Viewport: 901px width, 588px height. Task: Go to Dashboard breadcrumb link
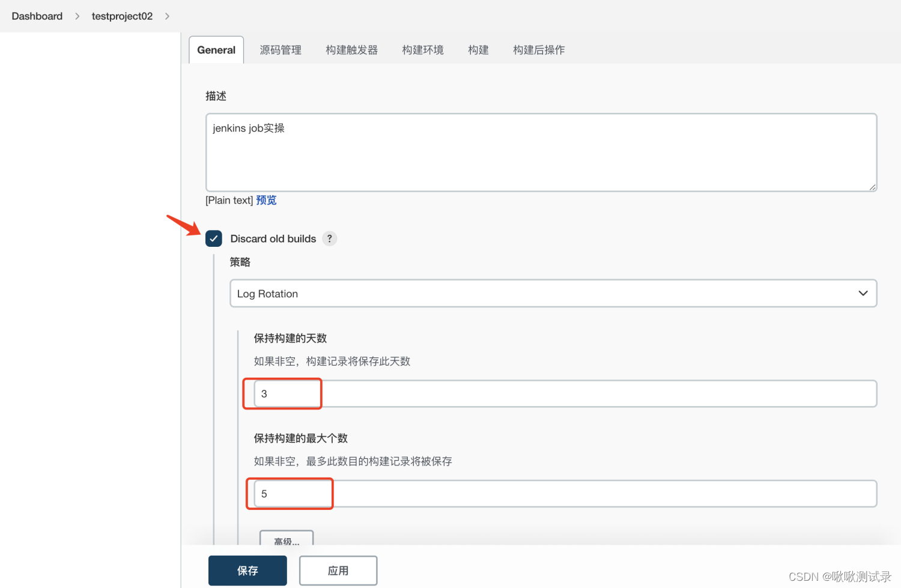point(37,16)
